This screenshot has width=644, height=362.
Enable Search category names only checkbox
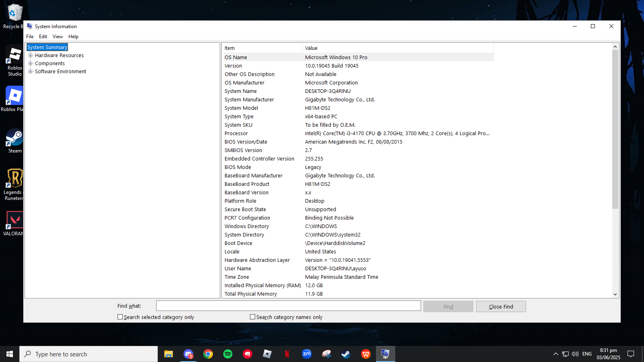click(252, 317)
